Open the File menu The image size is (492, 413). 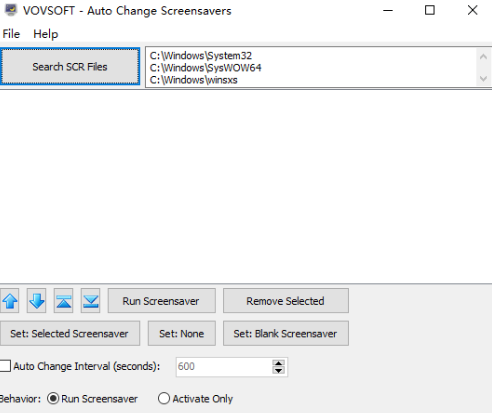pos(11,34)
